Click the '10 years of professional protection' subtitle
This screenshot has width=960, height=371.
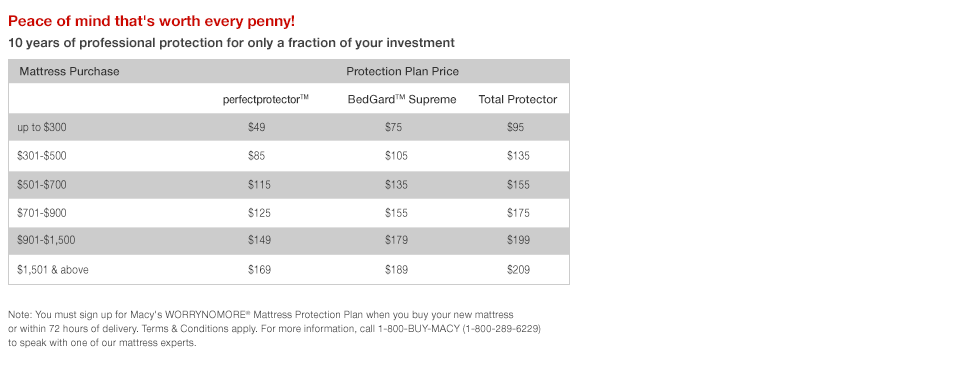click(231, 43)
